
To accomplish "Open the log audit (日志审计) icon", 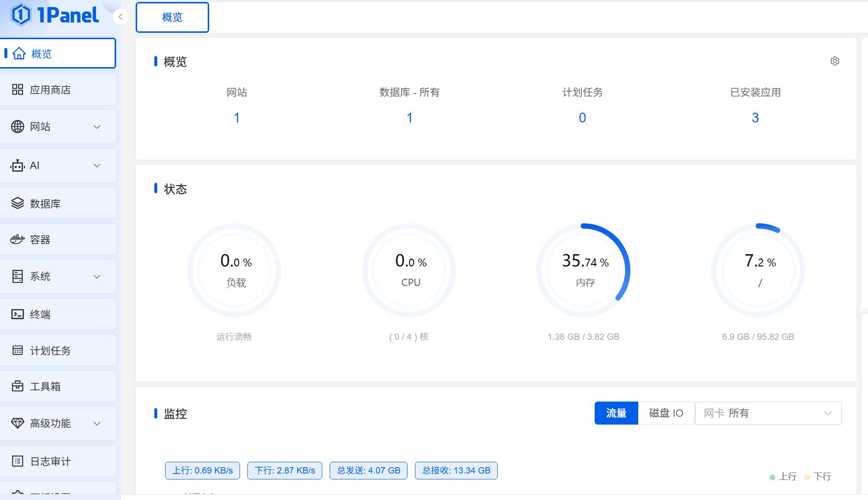I will (x=18, y=461).
